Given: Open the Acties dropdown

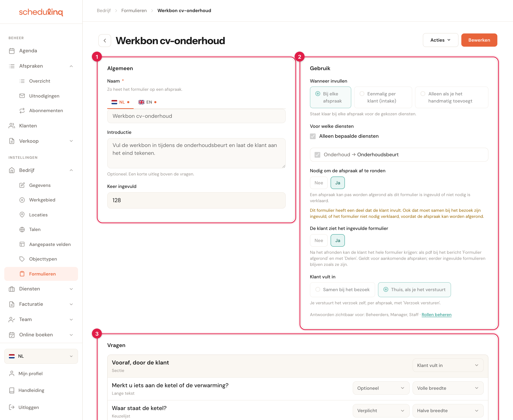Looking at the screenshot, I should (440, 40).
